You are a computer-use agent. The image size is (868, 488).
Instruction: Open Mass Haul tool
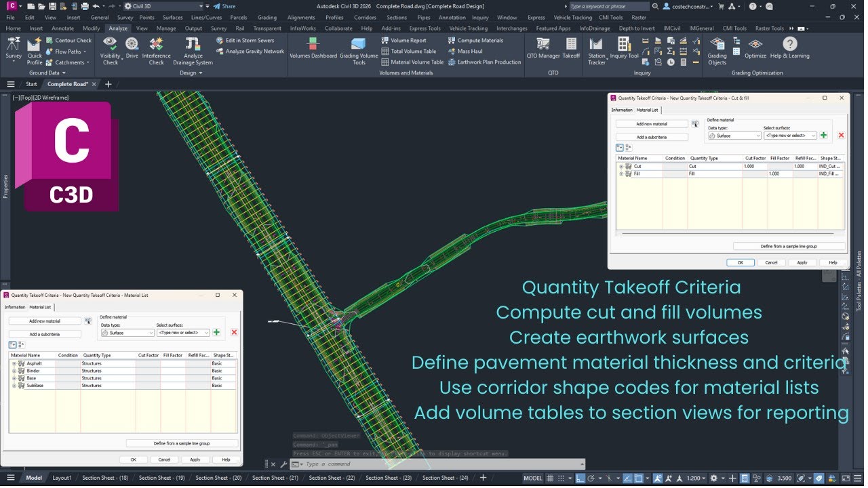(x=465, y=52)
